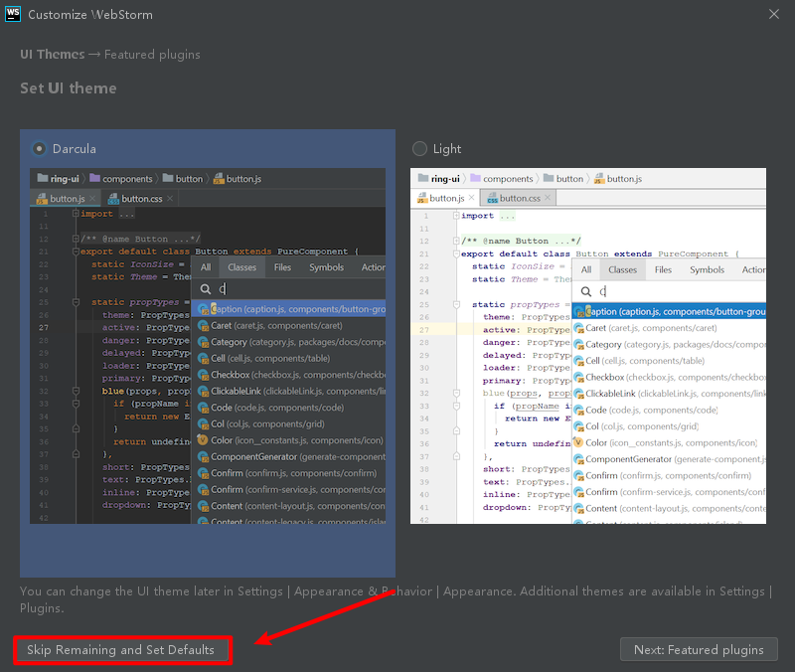Screen dimensions: 795x672
Task: Click the 'Featured plugins' step label
Action: click(x=152, y=55)
